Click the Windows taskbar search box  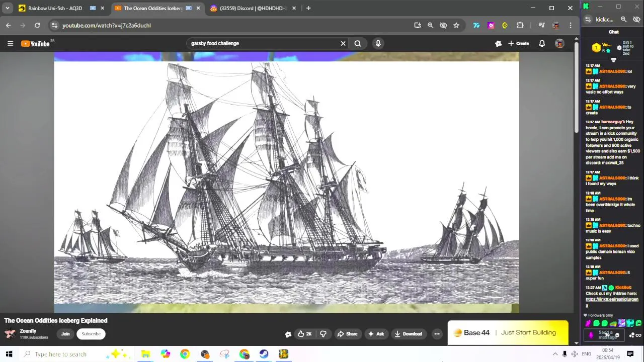click(75, 354)
